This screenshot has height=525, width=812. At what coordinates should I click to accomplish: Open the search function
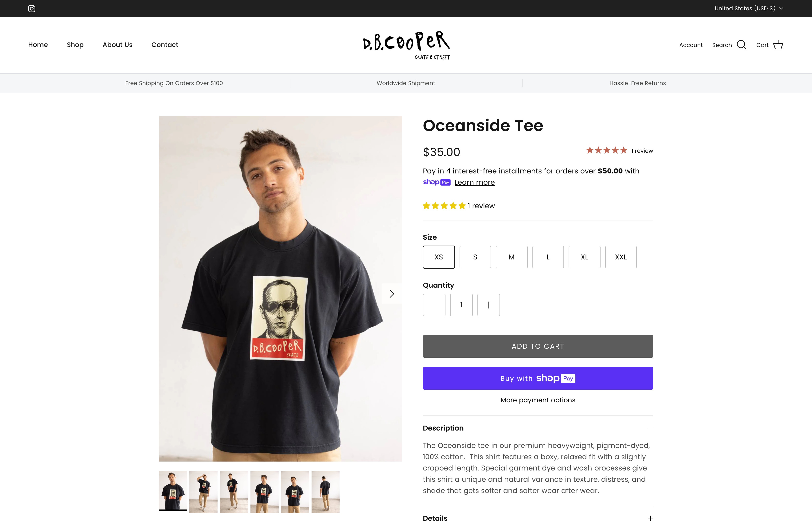point(729,45)
